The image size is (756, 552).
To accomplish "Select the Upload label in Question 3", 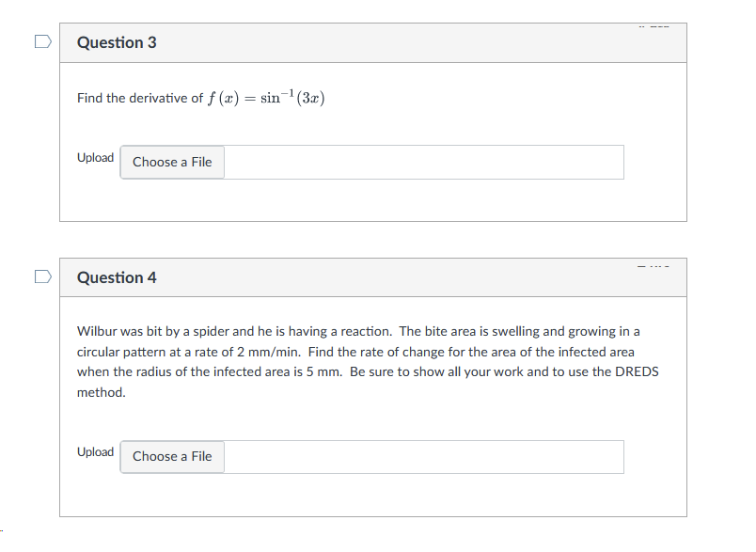I will 95,157.
